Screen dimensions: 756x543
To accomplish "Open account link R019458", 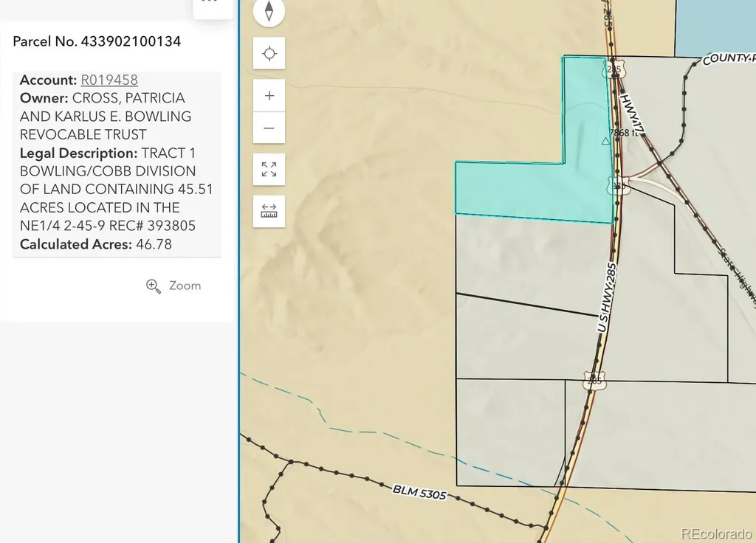I will pos(109,80).
